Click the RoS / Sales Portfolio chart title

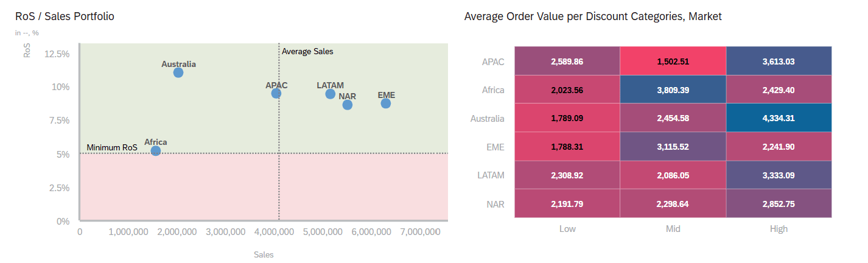click(x=65, y=16)
